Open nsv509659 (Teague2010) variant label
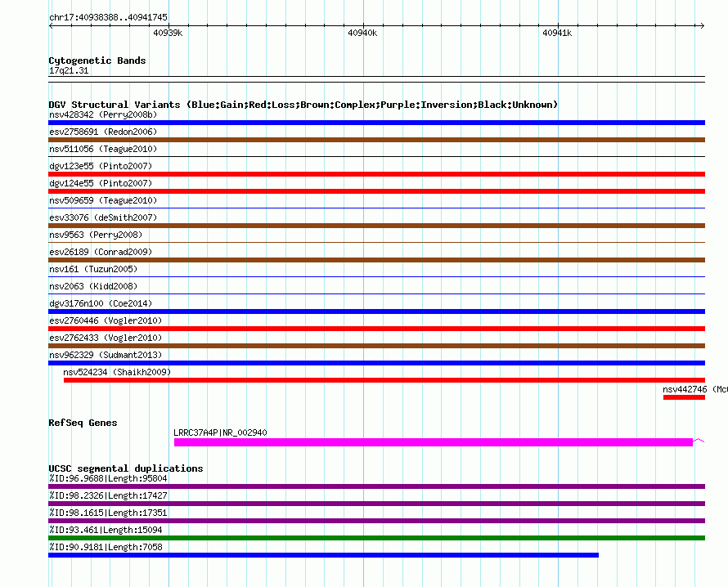Viewport: 728px width, 587px height. (103, 200)
